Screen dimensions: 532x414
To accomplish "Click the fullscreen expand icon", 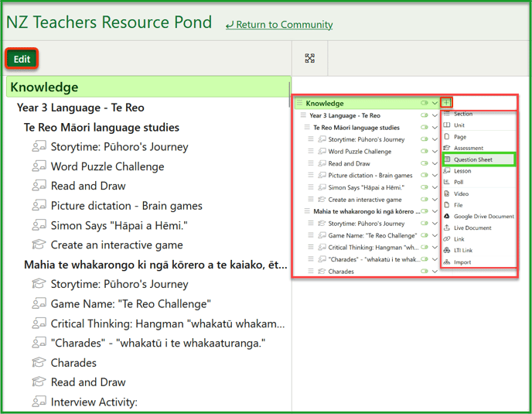I will tap(310, 59).
